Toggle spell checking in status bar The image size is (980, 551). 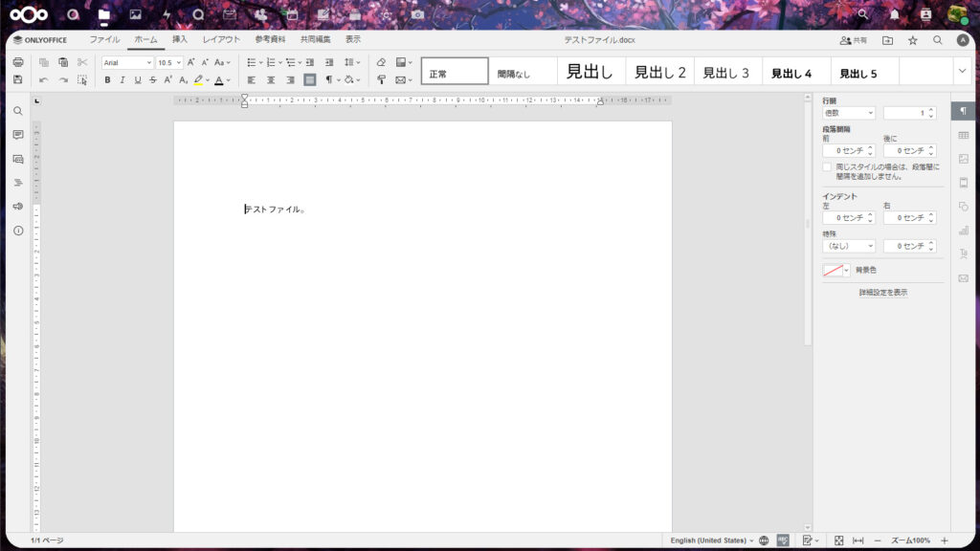[783, 540]
